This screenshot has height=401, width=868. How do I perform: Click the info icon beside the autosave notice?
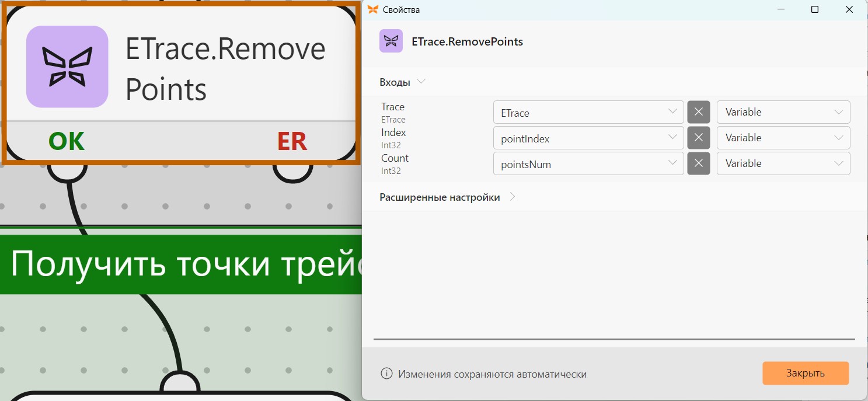[386, 374]
